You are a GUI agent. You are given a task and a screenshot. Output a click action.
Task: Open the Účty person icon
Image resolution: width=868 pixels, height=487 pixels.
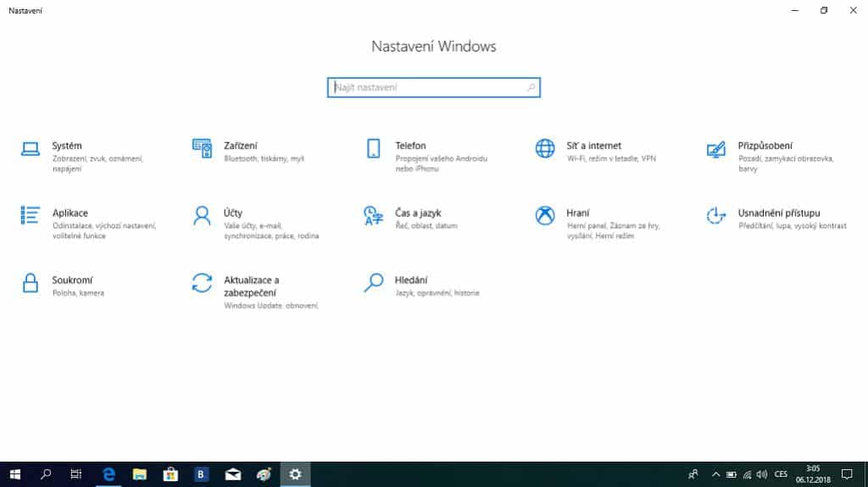pyautogui.click(x=202, y=216)
